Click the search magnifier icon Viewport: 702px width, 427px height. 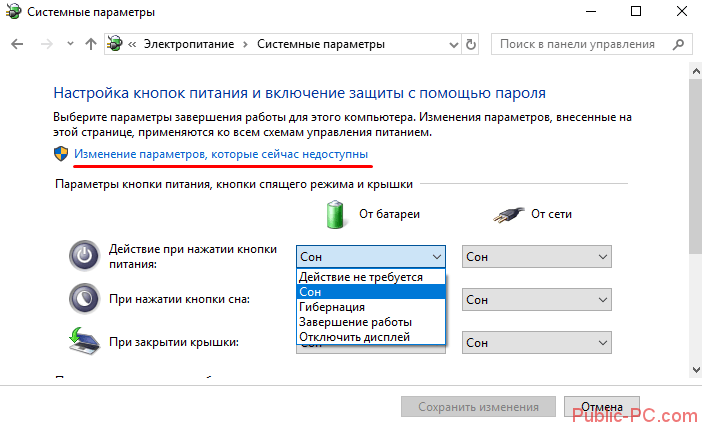coord(679,44)
